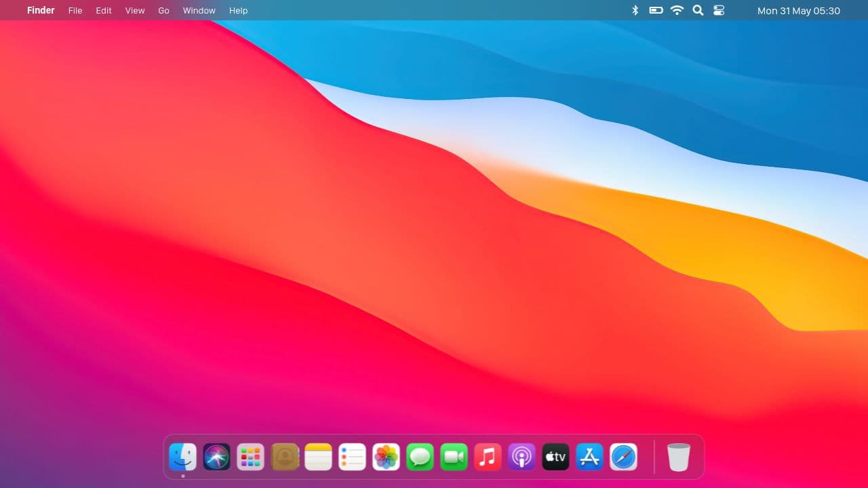Open the Contacts app

coord(285,457)
